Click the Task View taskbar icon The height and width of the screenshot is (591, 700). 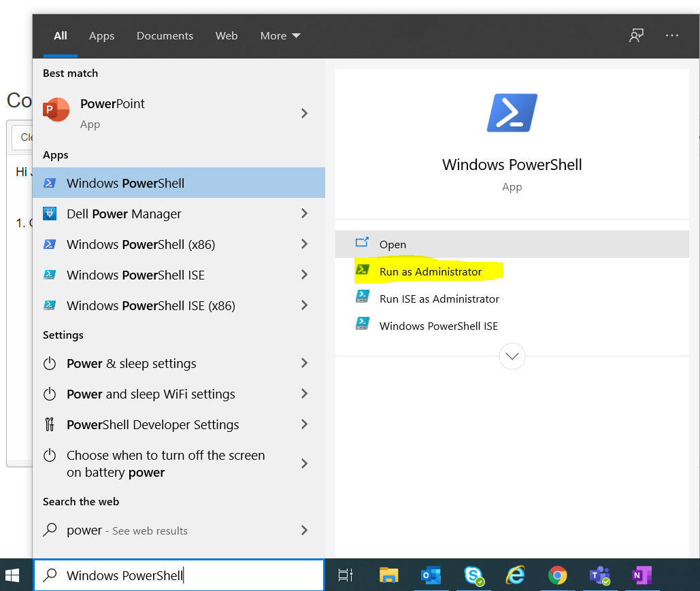(x=346, y=575)
